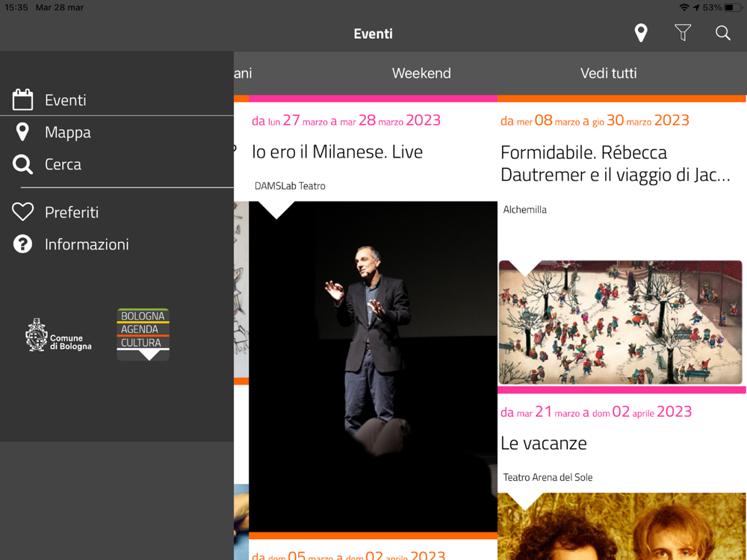Tap the Bologna Agenda Cultura logo
Image resolution: width=747 pixels, height=560 pixels.
143,335
